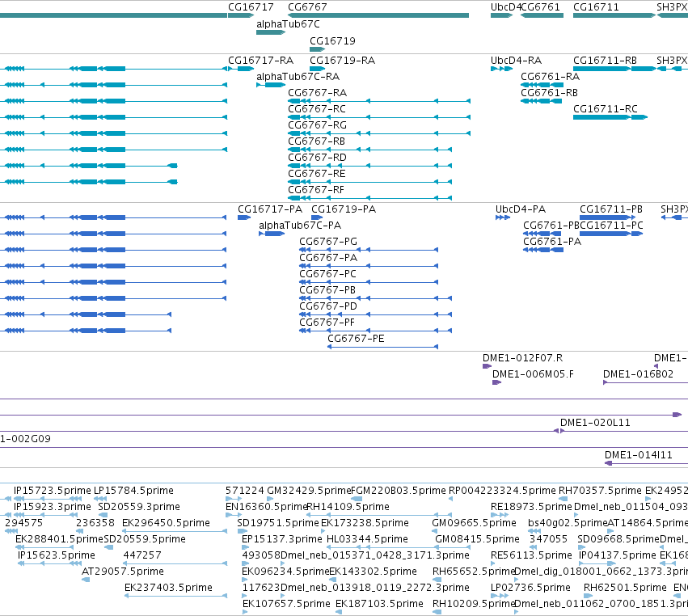This screenshot has width=688, height=616.
Task: Click the DME1-020L11 clone label
Action: click(x=595, y=423)
